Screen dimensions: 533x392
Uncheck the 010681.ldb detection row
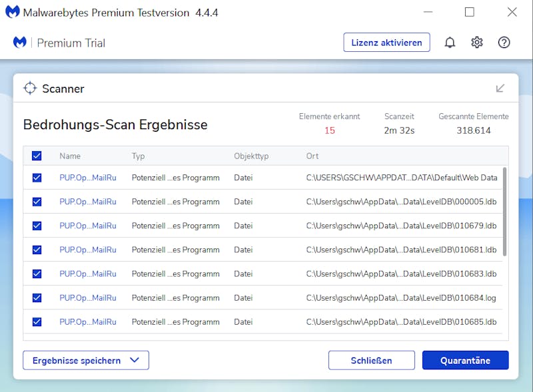coord(37,250)
